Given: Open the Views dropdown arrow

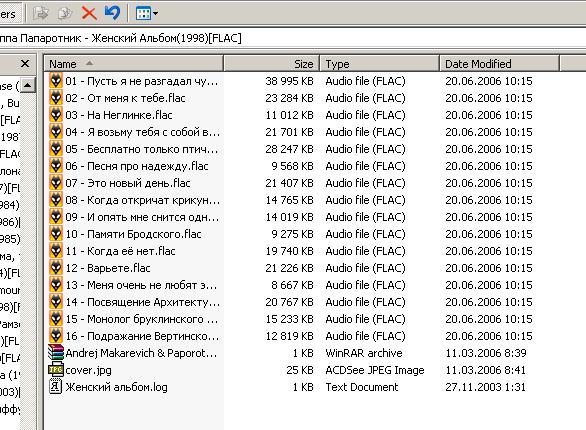Looking at the screenshot, I should click(155, 14).
